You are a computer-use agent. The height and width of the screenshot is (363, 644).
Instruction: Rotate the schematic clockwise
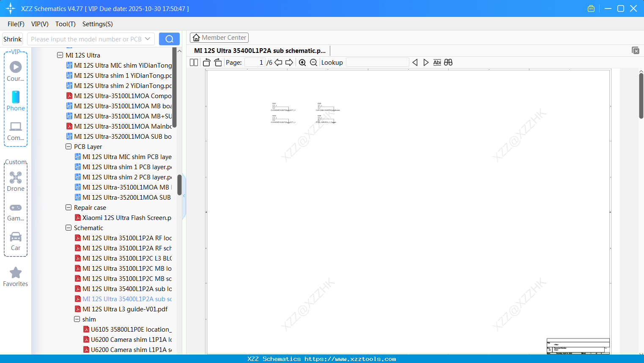point(218,62)
